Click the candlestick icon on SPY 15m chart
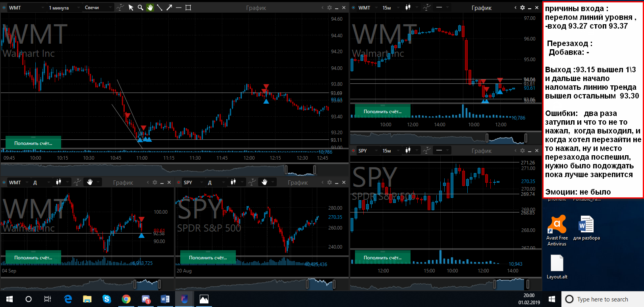This screenshot has width=644, height=307. pyautogui.click(x=408, y=151)
